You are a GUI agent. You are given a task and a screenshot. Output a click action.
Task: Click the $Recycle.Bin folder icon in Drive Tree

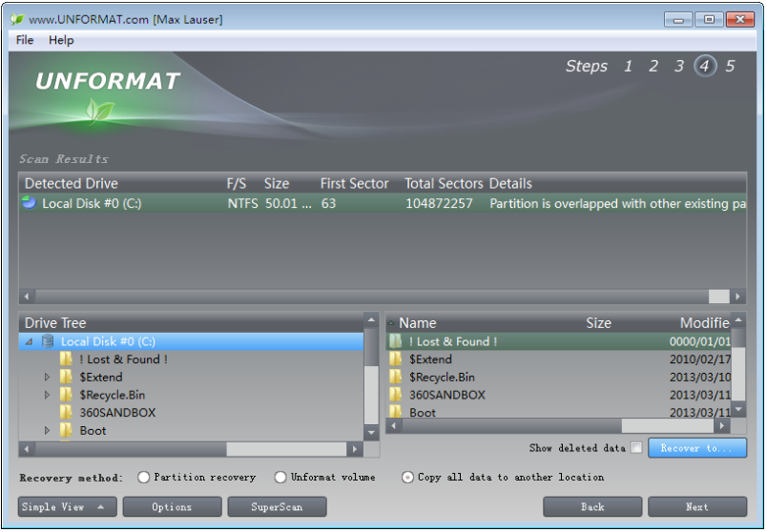(66, 394)
